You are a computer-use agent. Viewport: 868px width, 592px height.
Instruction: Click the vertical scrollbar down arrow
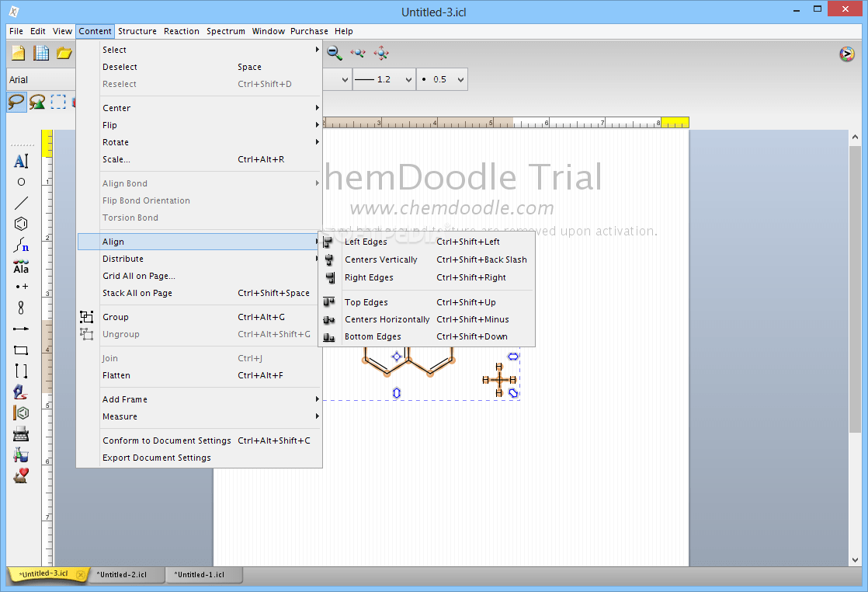click(x=855, y=560)
